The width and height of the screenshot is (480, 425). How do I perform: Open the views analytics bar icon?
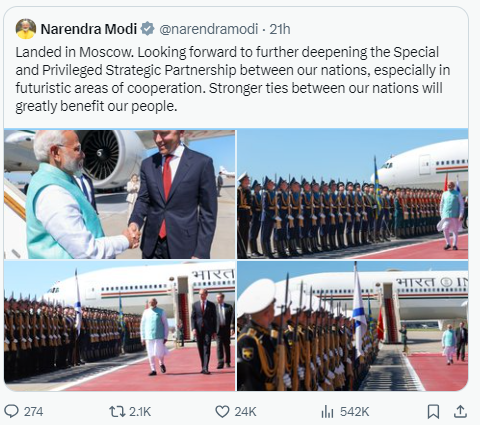[x=327, y=412]
